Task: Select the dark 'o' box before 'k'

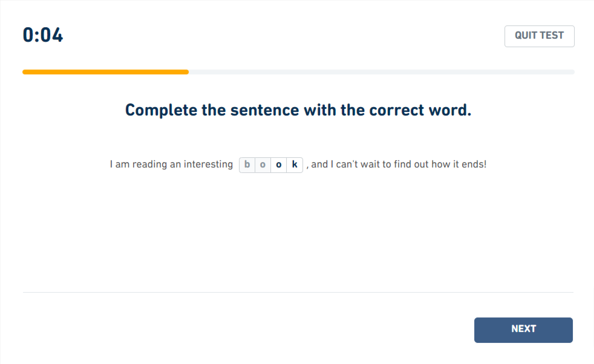Action: 279,164
